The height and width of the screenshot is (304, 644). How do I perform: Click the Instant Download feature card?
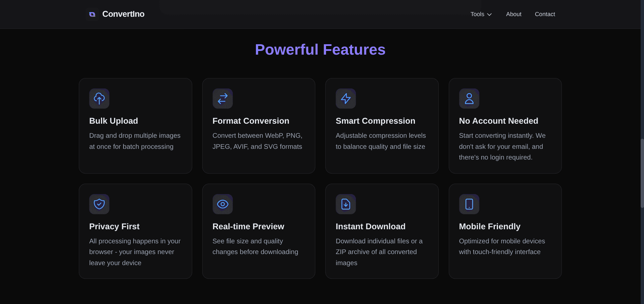click(x=382, y=231)
